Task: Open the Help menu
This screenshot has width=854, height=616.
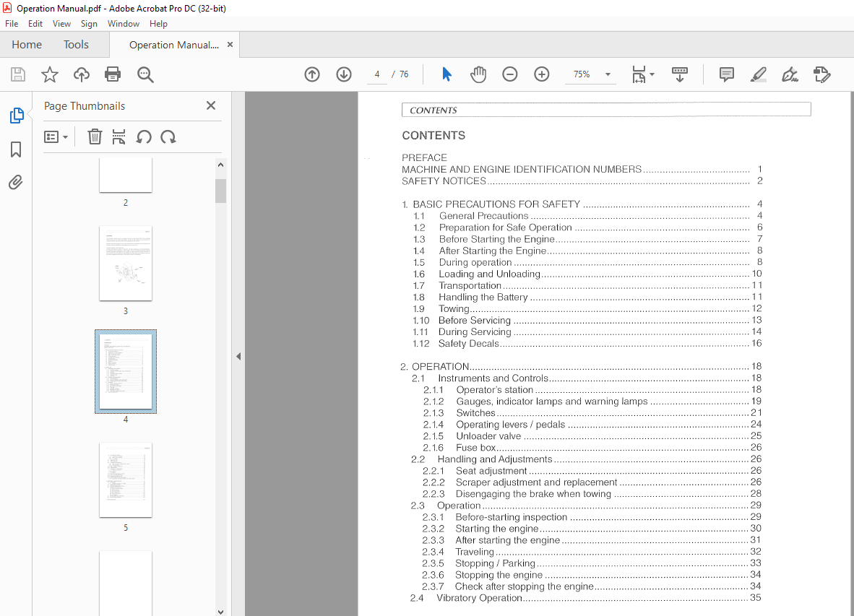Action: (x=158, y=24)
